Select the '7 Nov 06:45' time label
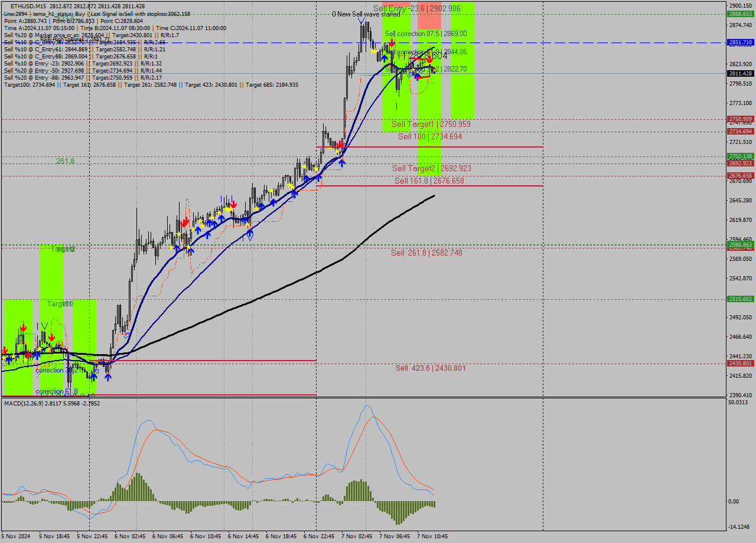Image resolution: width=756 pixels, height=543 pixels. click(395, 537)
